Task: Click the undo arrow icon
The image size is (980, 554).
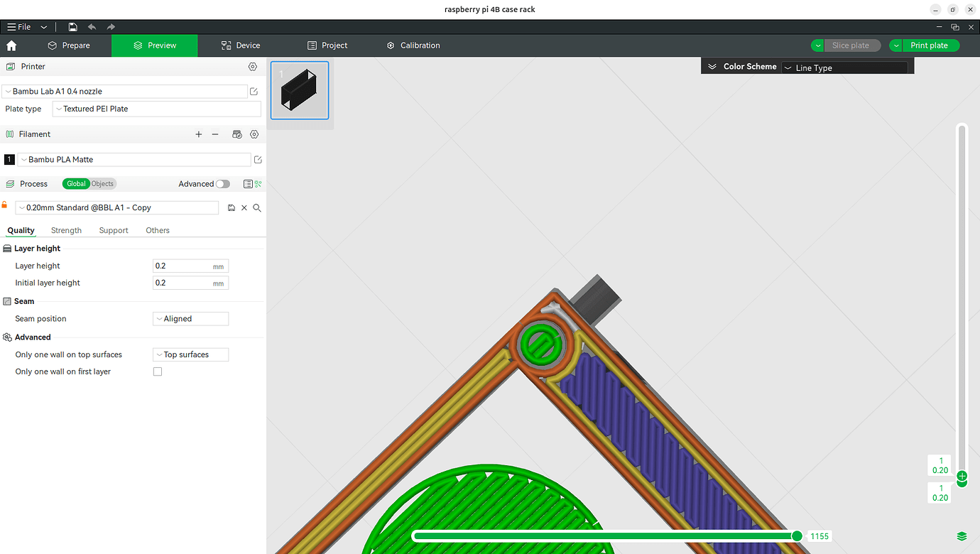Action: 92,27
